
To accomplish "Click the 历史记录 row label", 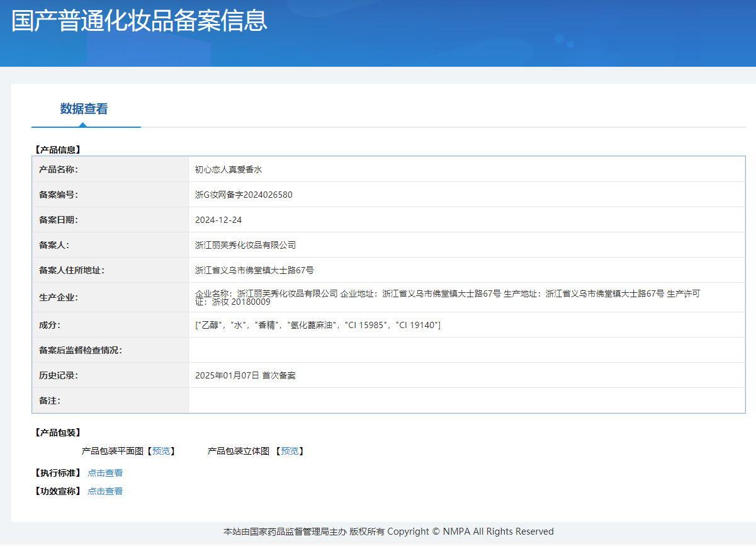I will tap(59, 375).
